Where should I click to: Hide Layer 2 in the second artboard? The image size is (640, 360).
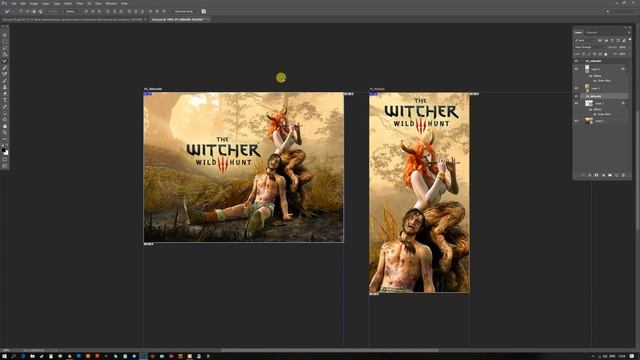[576, 103]
